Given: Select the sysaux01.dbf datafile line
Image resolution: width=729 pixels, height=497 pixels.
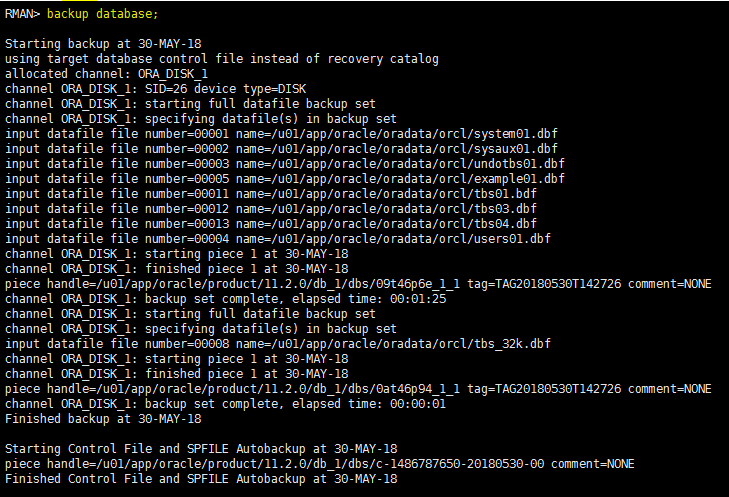Looking at the screenshot, I should 281,149.
